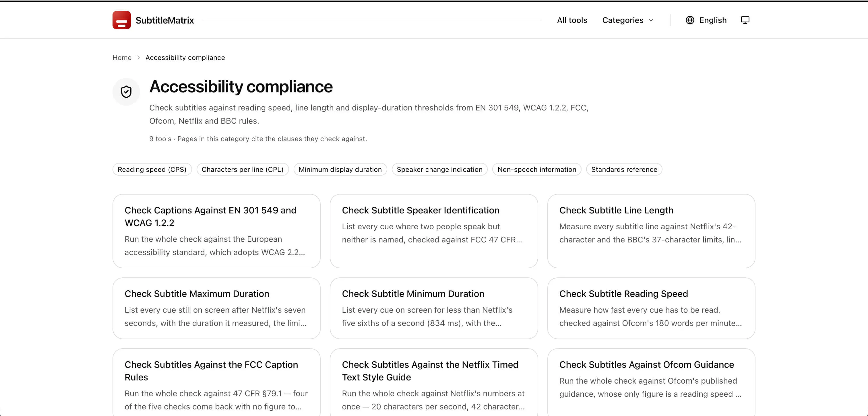Click the SubtitleMatrix red logo icon

coord(121,20)
